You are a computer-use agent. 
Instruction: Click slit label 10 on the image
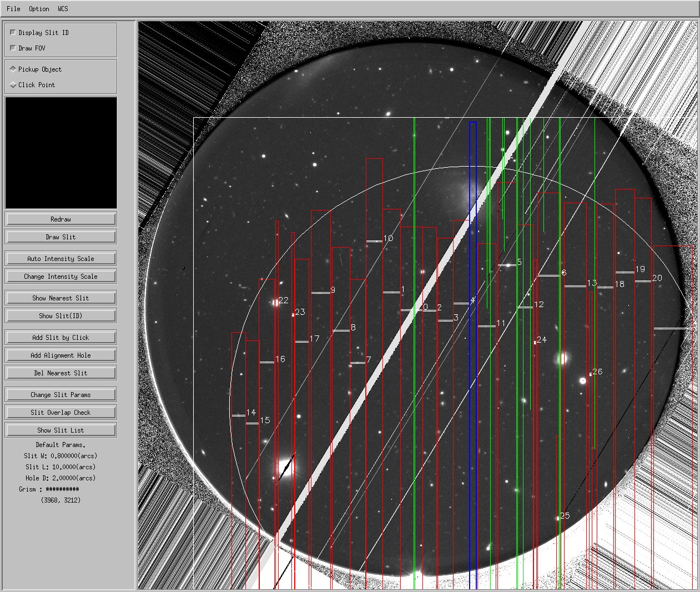(388, 238)
